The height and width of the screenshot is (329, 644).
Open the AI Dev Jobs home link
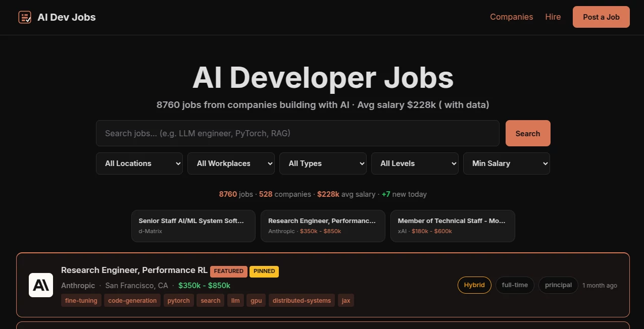[57, 17]
